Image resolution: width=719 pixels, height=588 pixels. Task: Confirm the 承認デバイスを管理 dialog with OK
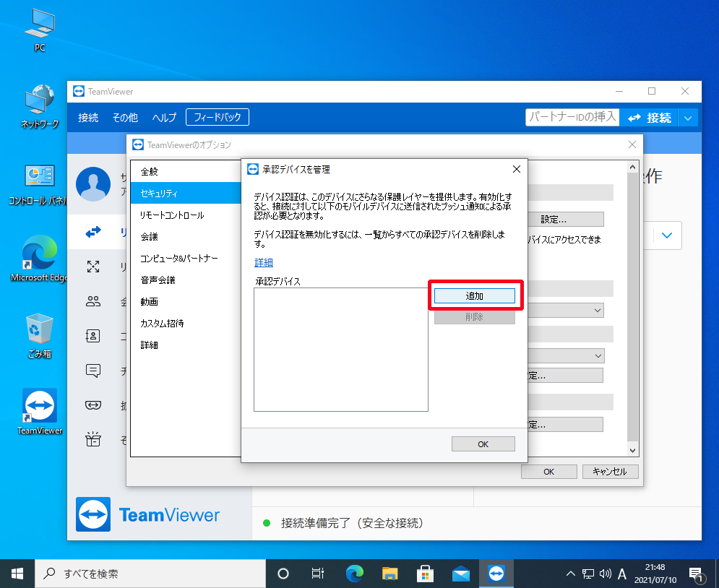click(x=483, y=444)
